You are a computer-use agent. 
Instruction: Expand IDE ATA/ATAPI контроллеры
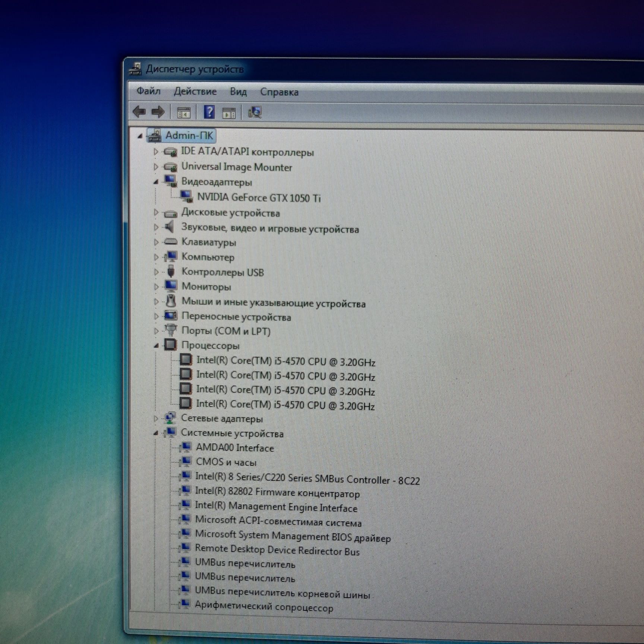pos(156,152)
